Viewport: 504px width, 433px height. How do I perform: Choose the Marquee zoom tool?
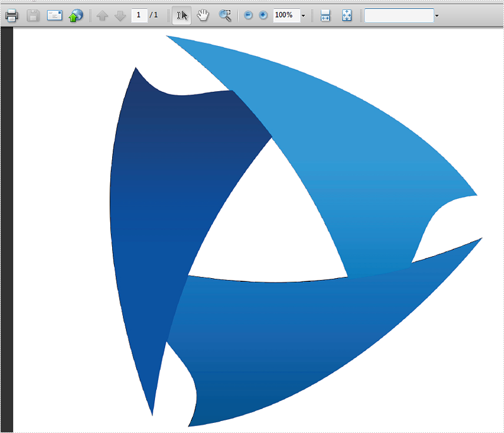point(225,15)
